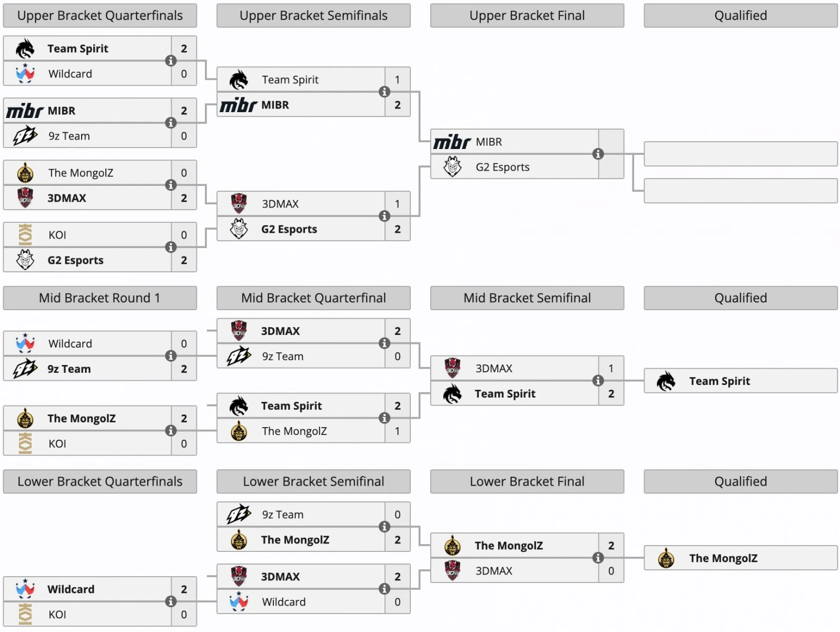Viewport: 840px width, 632px height.
Task: Click info icon for Team Spirit vs Wildcard
Action: click(x=171, y=61)
